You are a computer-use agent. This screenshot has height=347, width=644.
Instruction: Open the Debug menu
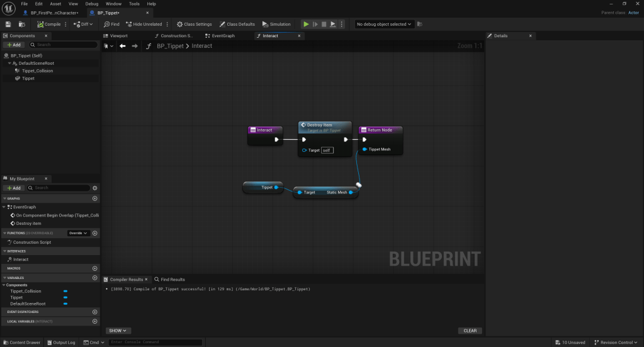click(92, 4)
